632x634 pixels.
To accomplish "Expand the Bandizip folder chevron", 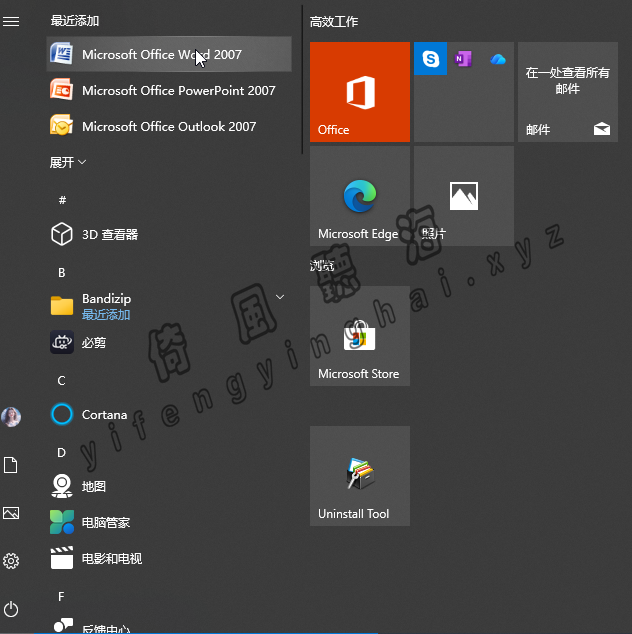I will click(x=280, y=297).
